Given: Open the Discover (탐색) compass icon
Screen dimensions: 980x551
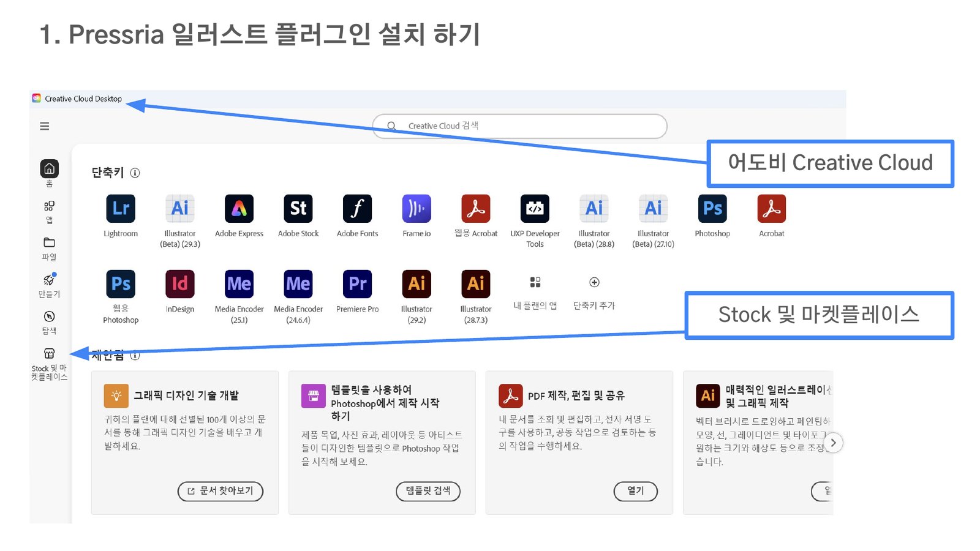Looking at the screenshot, I should [x=49, y=317].
